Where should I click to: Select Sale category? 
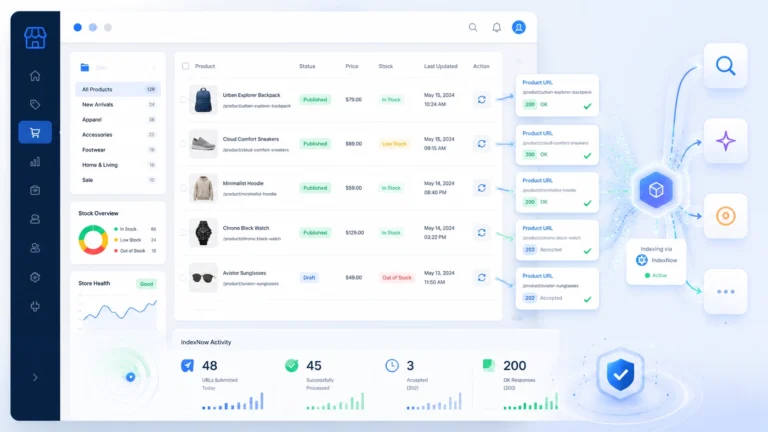tap(118, 180)
